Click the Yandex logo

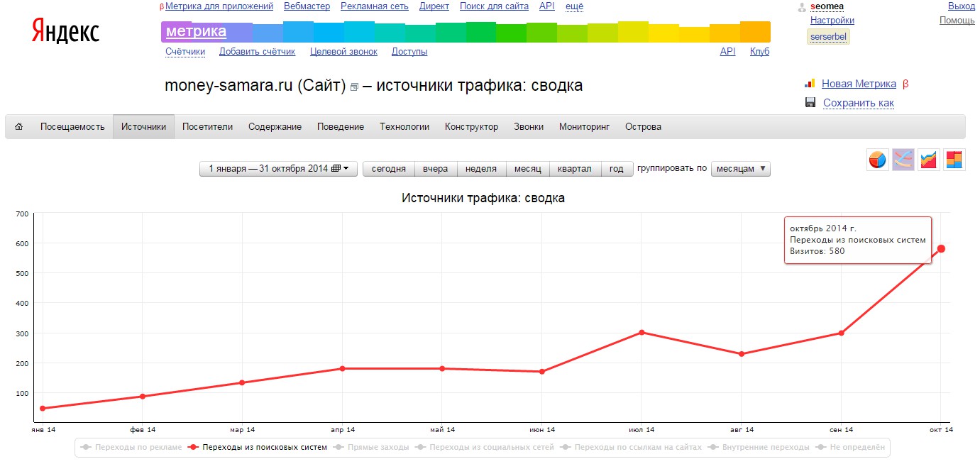pyautogui.click(x=65, y=31)
